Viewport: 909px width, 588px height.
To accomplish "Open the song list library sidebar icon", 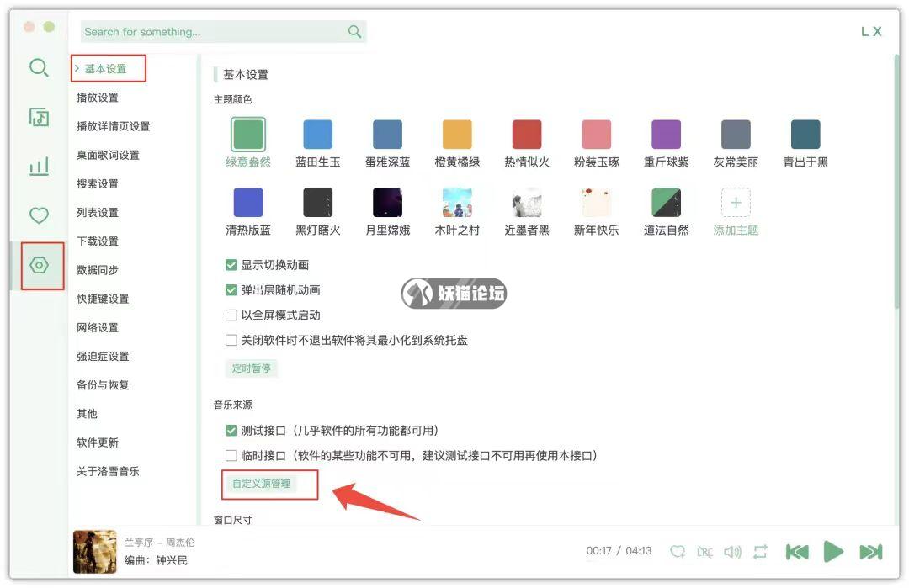I will (x=39, y=117).
